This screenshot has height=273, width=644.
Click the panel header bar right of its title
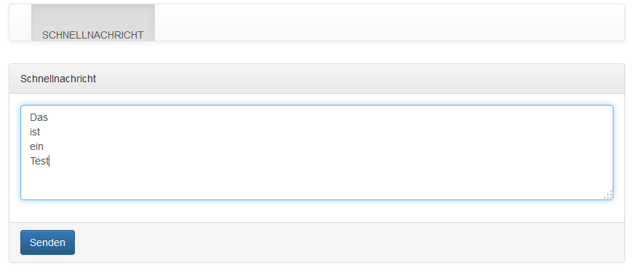pyautogui.click(x=360, y=79)
